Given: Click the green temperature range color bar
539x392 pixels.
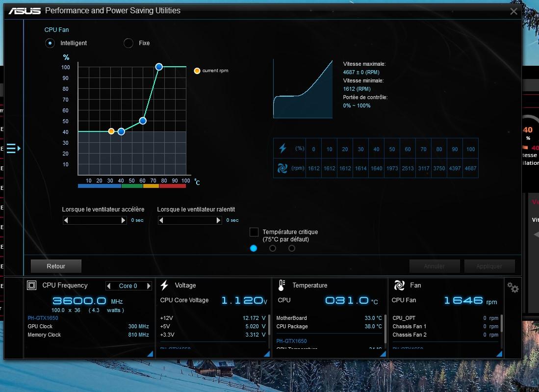Looking at the screenshot, I should click(x=132, y=186).
